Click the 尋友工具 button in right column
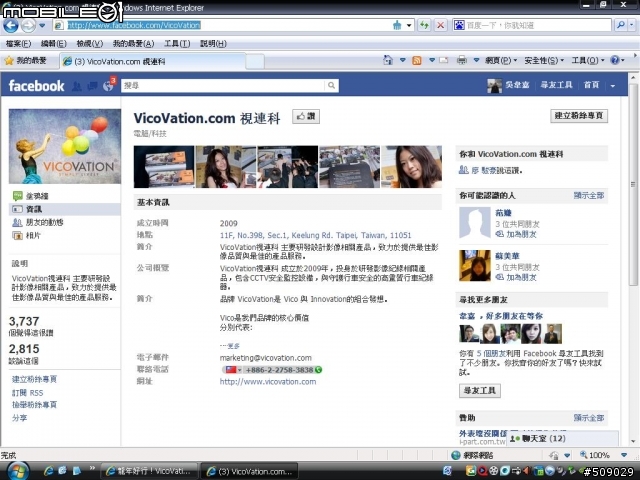This screenshot has height=480, width=640. tap(480, 391)
